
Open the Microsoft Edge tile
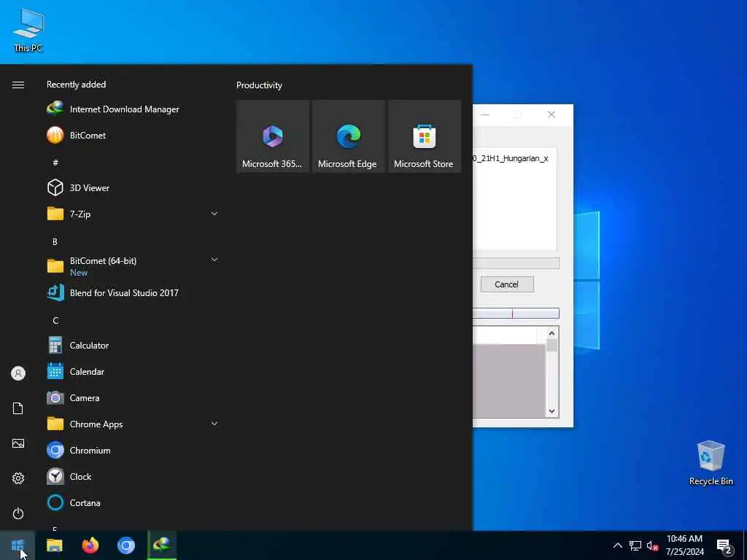point(348,136)
